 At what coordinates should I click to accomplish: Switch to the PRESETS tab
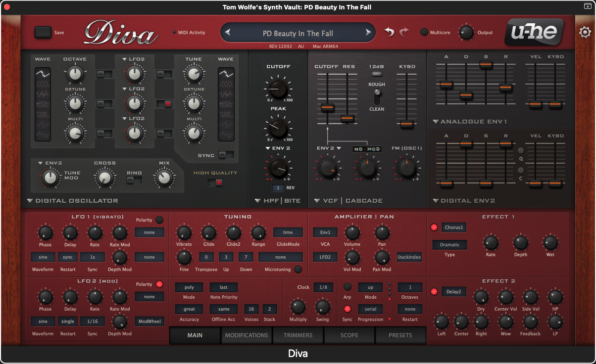[x=400, y=335]
